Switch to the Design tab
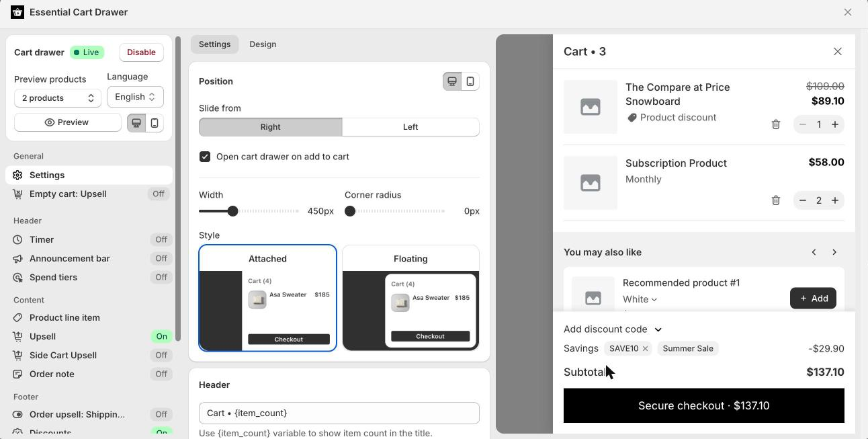This screenshot has width=868, height=439. coord(263,44)
